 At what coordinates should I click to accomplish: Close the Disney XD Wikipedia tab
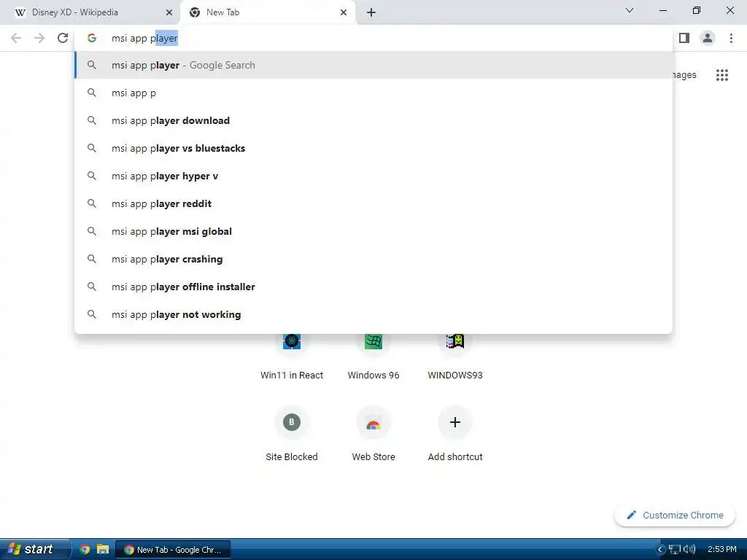click(x=169, y=12)
